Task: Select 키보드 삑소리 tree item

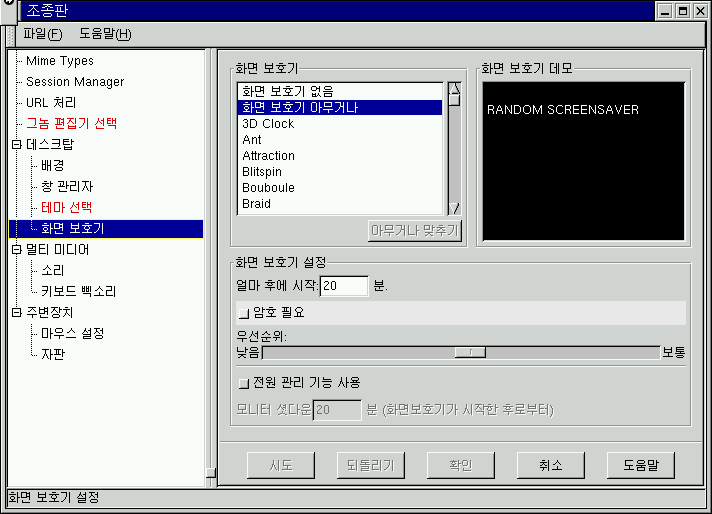Action: (x=78, y=292)
